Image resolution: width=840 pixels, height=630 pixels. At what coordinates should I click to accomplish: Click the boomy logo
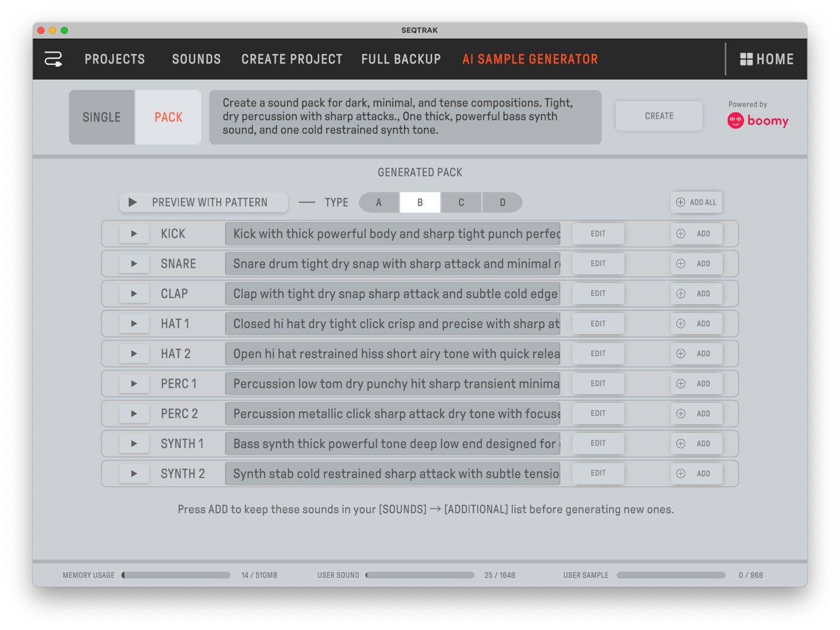[x=758, y=121]
